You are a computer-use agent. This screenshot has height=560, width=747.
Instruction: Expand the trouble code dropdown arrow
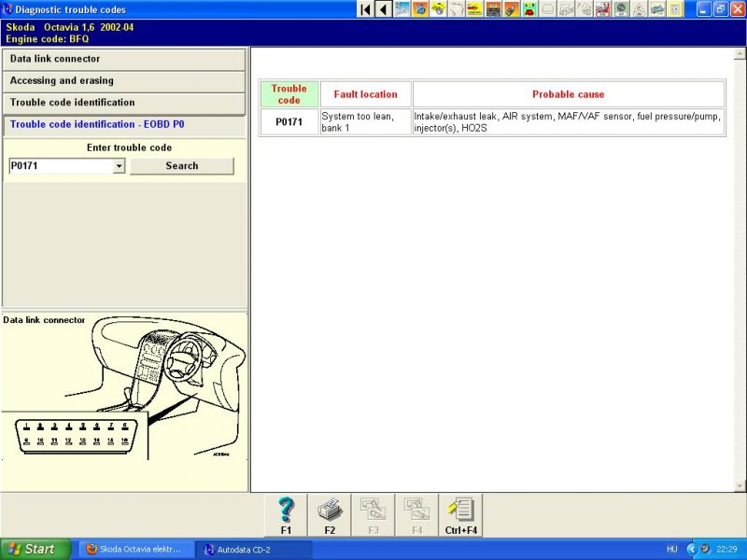[120, 166]
